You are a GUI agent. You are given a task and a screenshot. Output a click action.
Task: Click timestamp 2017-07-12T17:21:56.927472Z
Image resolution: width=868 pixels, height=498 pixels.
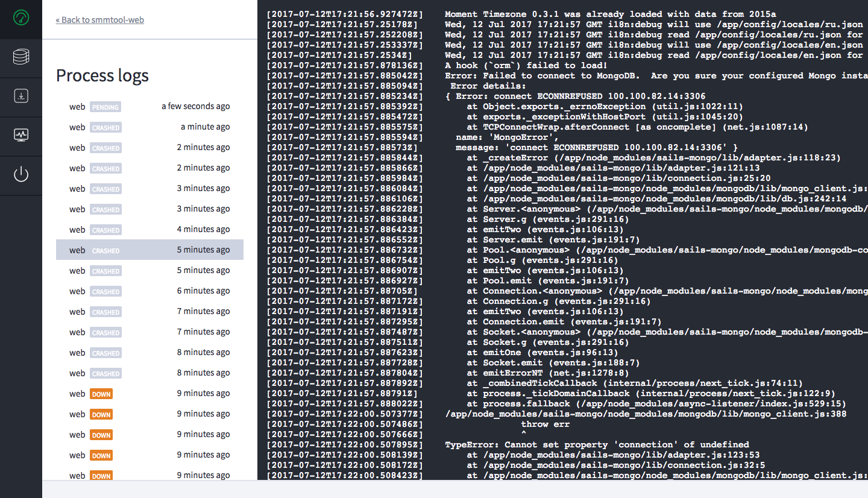click(345, 14)
